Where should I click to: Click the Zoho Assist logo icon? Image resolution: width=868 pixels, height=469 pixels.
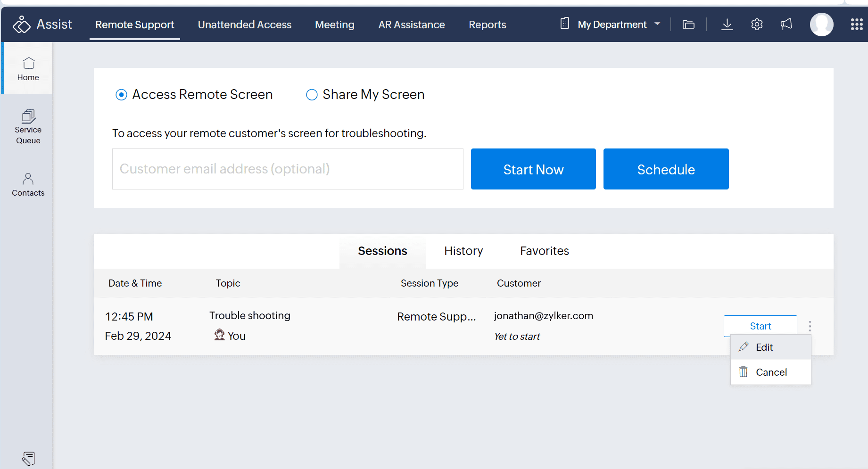tap(21, 25)
